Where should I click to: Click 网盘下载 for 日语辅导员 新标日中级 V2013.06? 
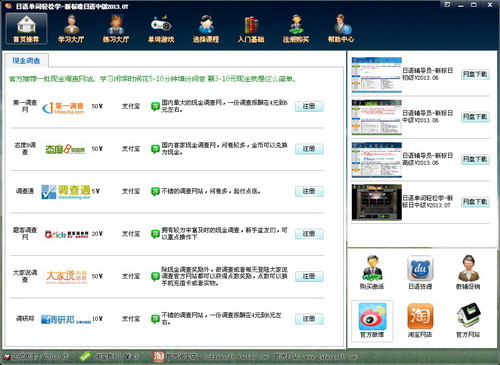pyautogui.click(x=475, y=117)
